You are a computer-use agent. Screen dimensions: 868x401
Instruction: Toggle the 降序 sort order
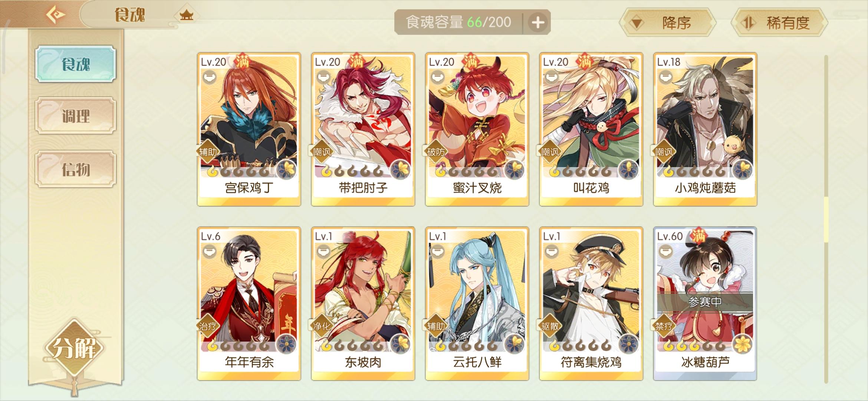(x=667, y=23)
